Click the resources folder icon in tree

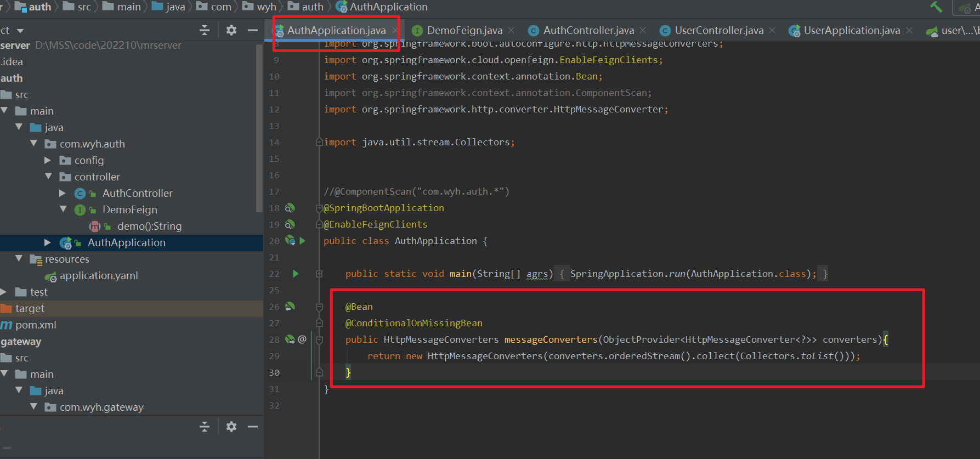coord(36,259)
